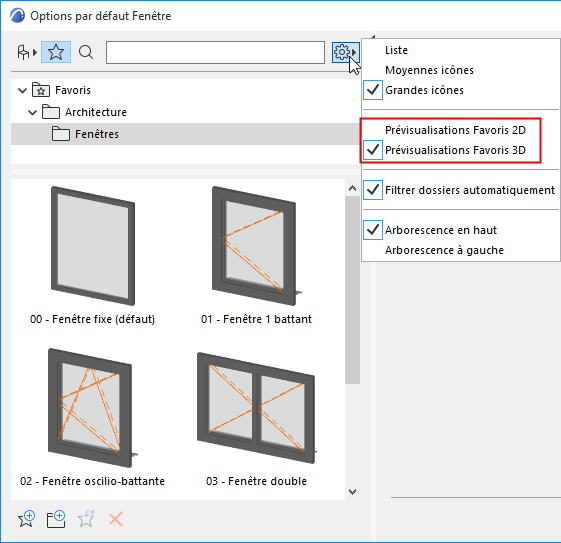This screenshot has width=561, height=543.
Task: Click the new favorite star-plus icon
Action: click(26, 519)
